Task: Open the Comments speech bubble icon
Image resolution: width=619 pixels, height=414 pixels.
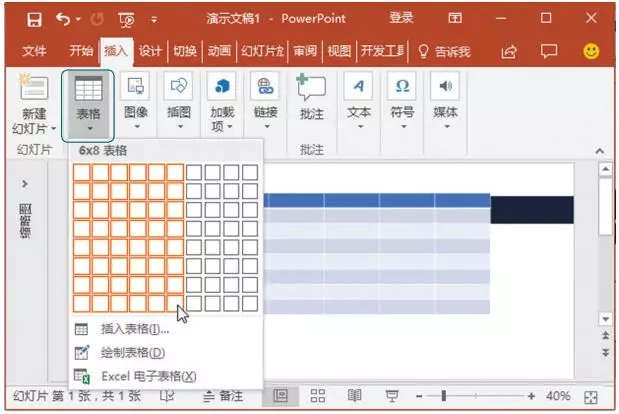Action: [549, 51]
